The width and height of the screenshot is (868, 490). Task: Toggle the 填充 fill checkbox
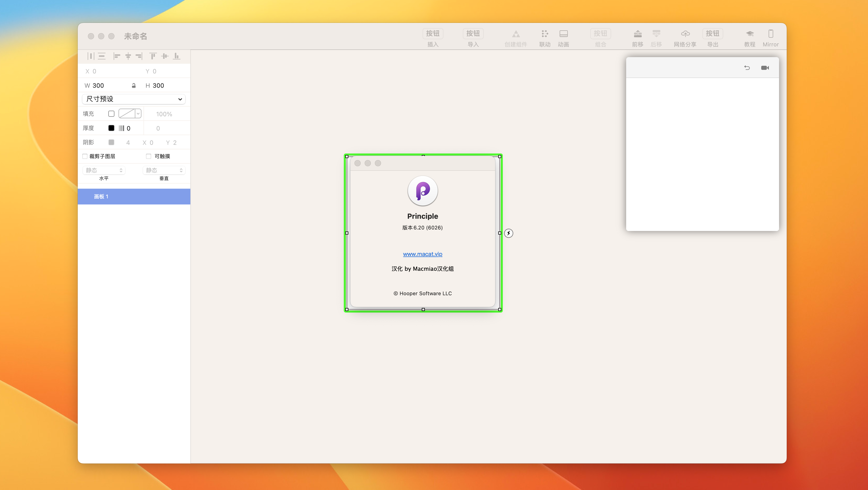click(x=111, y=114)
